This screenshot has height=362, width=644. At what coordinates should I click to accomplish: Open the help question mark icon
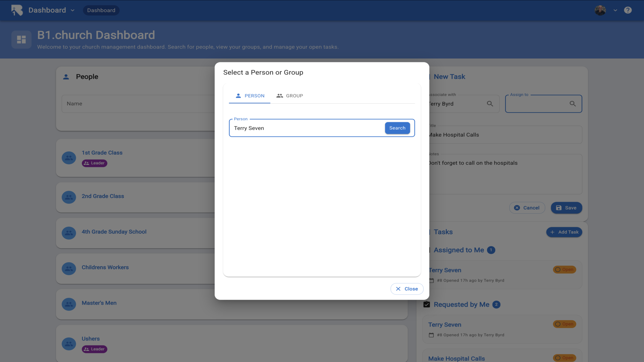[x=628, y=10]
